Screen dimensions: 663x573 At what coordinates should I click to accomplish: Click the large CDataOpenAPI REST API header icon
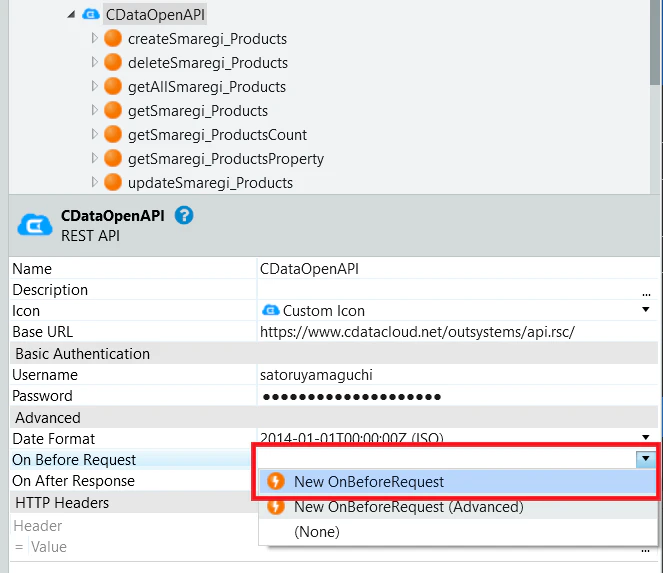point(35,225)
